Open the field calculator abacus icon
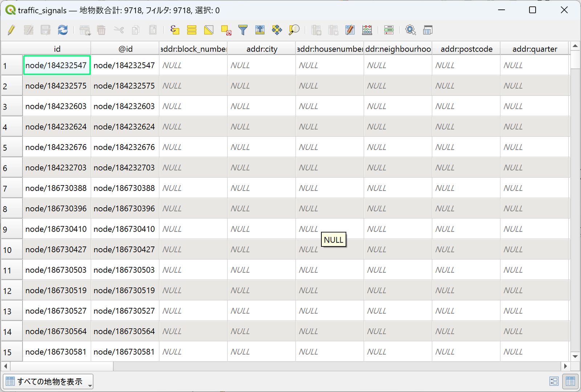Image resolution: width=581 pixels, height=392 pixels. [x=367, y=30]
